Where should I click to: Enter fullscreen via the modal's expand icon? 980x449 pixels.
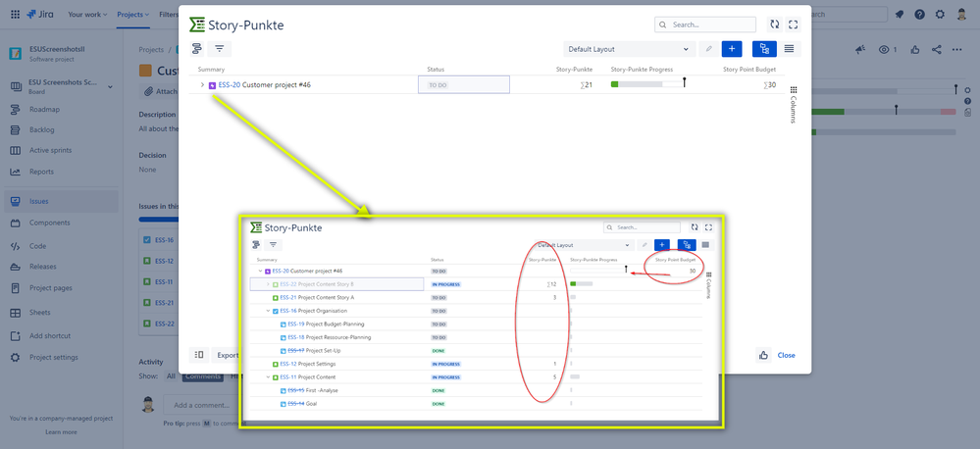[794, 25]
